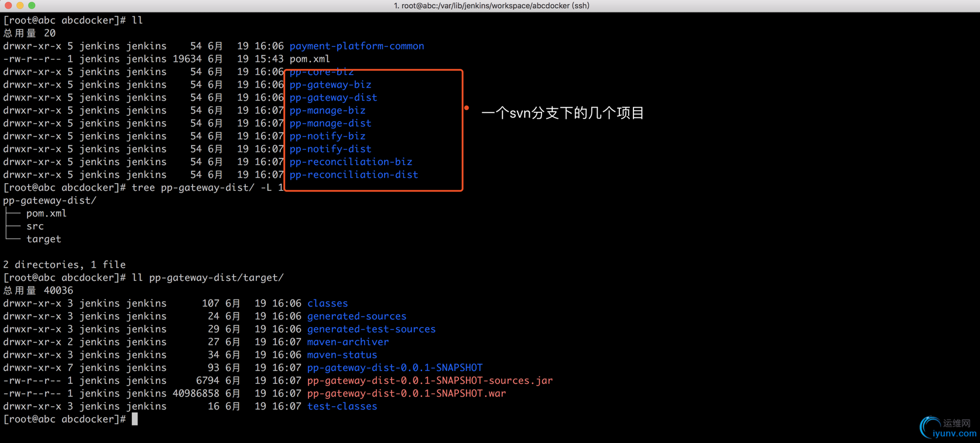Select the generated-test-sources directory name

point(371,329)
